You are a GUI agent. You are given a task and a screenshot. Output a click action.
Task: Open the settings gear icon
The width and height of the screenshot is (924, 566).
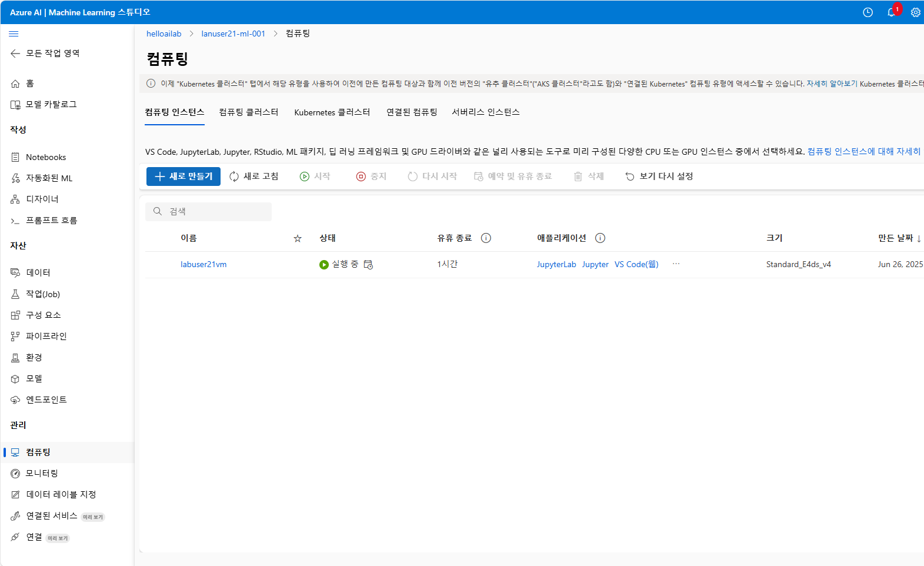pos(916,12)
